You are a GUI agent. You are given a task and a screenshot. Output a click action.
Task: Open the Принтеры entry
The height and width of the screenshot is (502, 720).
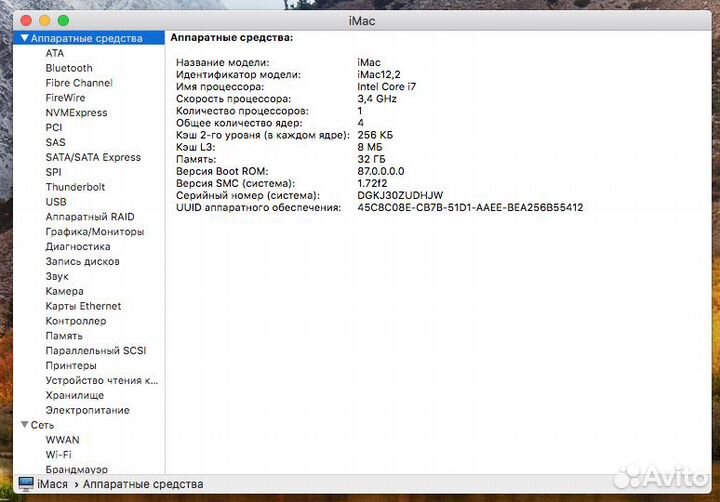click(x=71, y=366)
